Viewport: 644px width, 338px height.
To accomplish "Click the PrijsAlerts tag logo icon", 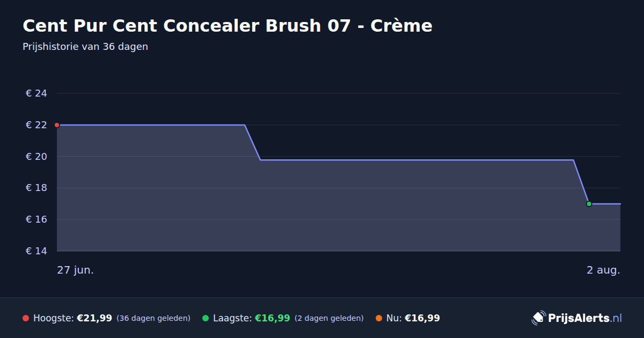I will pos(538,318).
